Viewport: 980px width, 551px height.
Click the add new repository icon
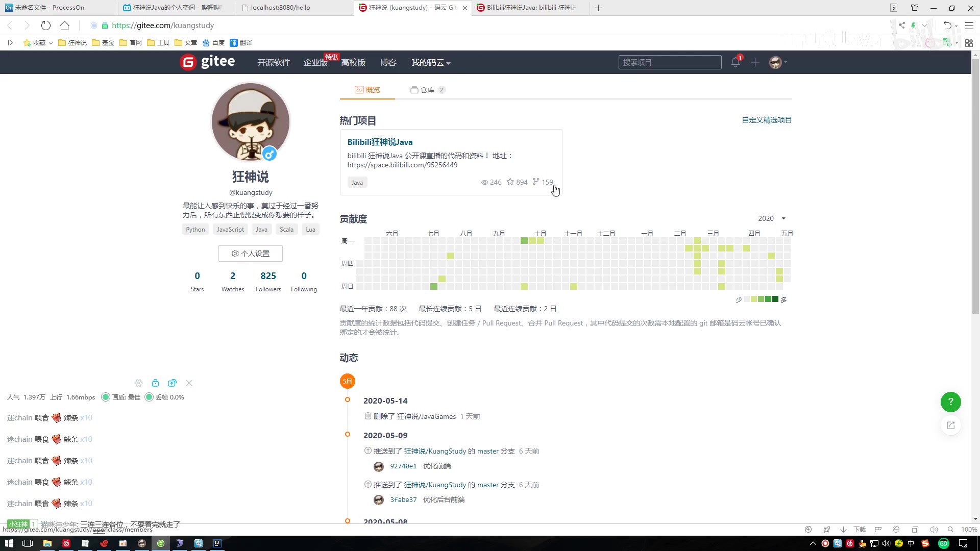click(754, 62)
